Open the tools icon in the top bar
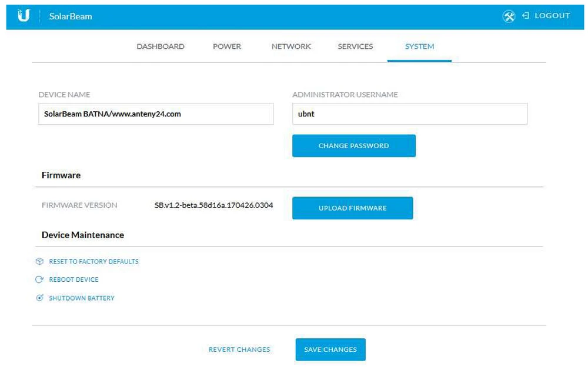This screenshot has width=588, height=373. pos(510,16)
